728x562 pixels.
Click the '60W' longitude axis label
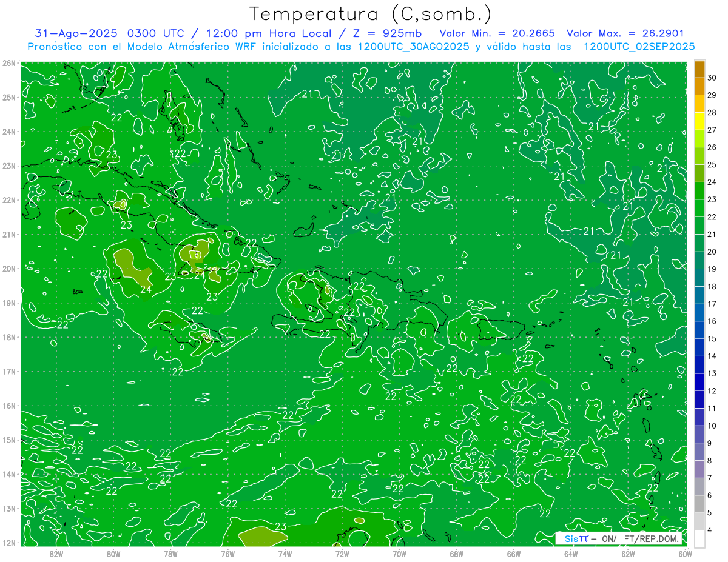[686, 554]
